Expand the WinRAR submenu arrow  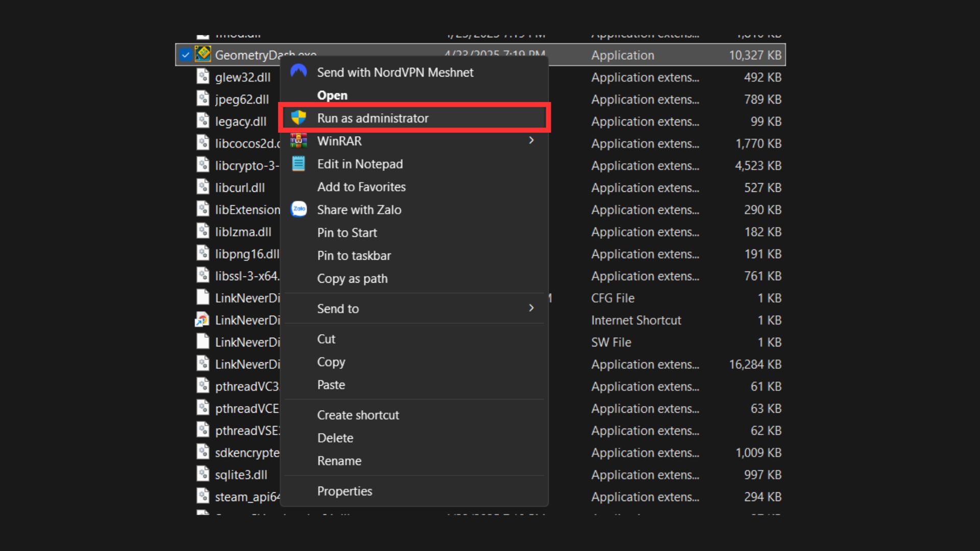pos(531,140)
